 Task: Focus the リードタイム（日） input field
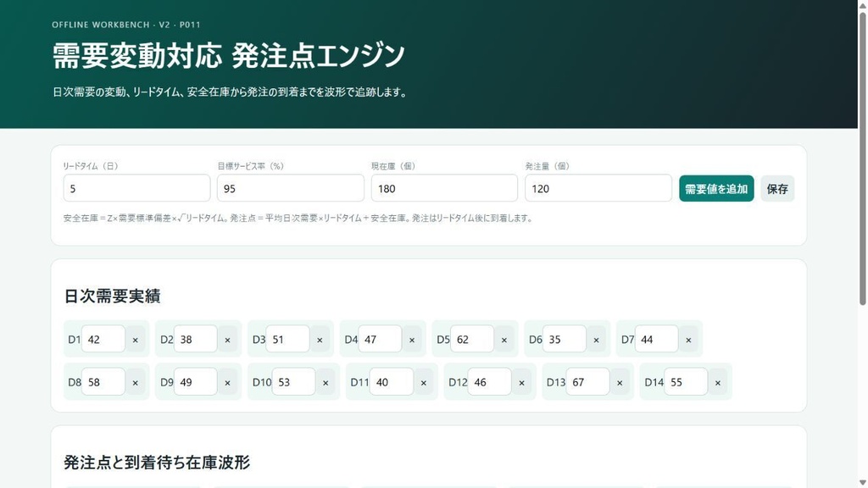(x=136, y=189)
